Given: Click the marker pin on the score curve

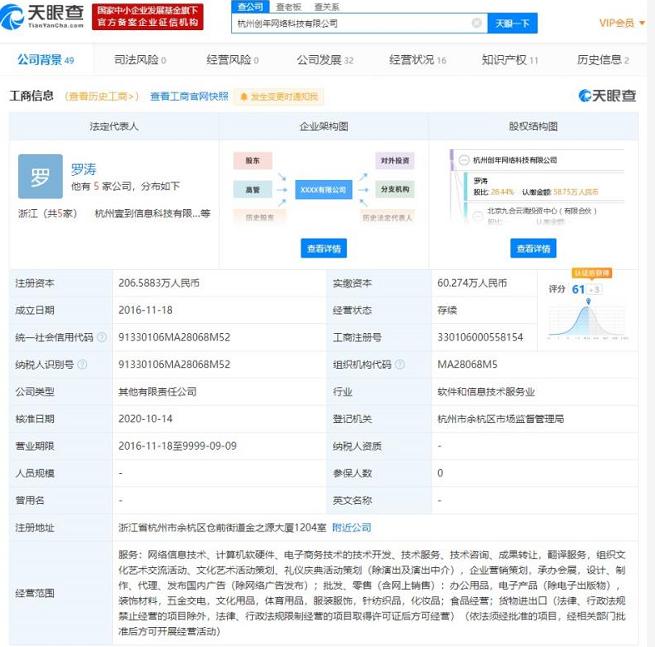Looking at the screenshot, I should coord(589,302).
